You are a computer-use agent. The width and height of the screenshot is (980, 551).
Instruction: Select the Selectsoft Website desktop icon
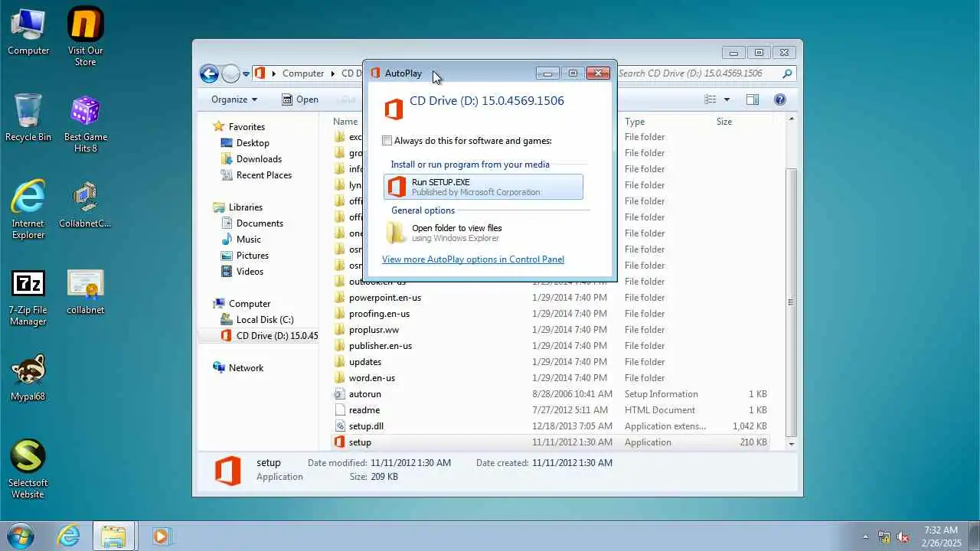pyautogui.click(x=28, y=469)
